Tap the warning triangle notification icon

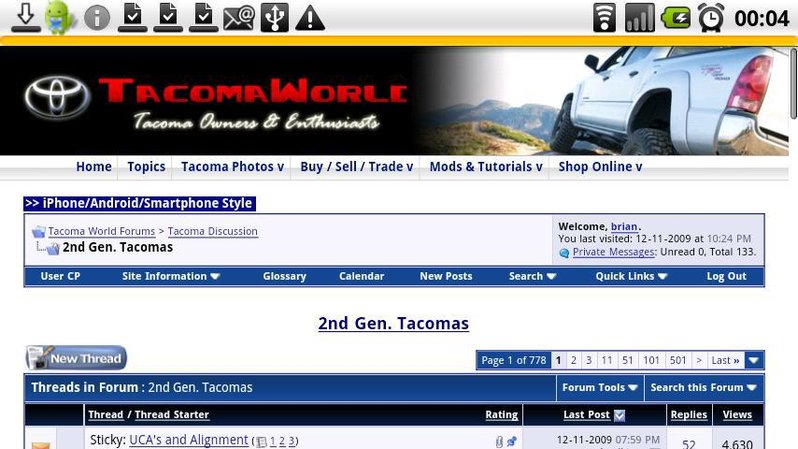310,18
